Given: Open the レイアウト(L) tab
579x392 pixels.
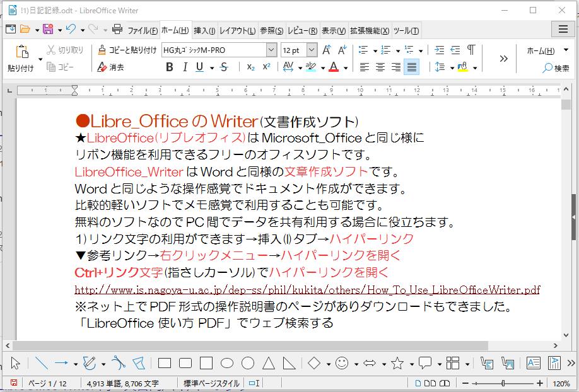Looking at the screenshot, I should 237,30.
